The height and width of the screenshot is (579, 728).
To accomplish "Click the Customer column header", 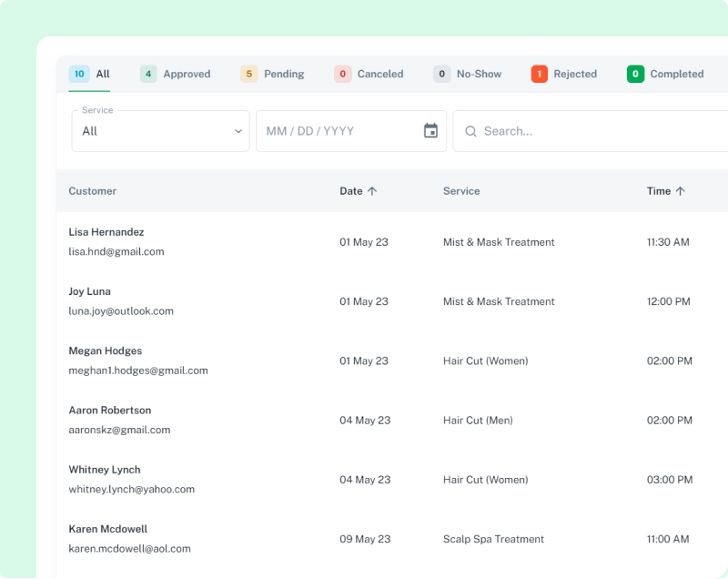I will point(92,191).
